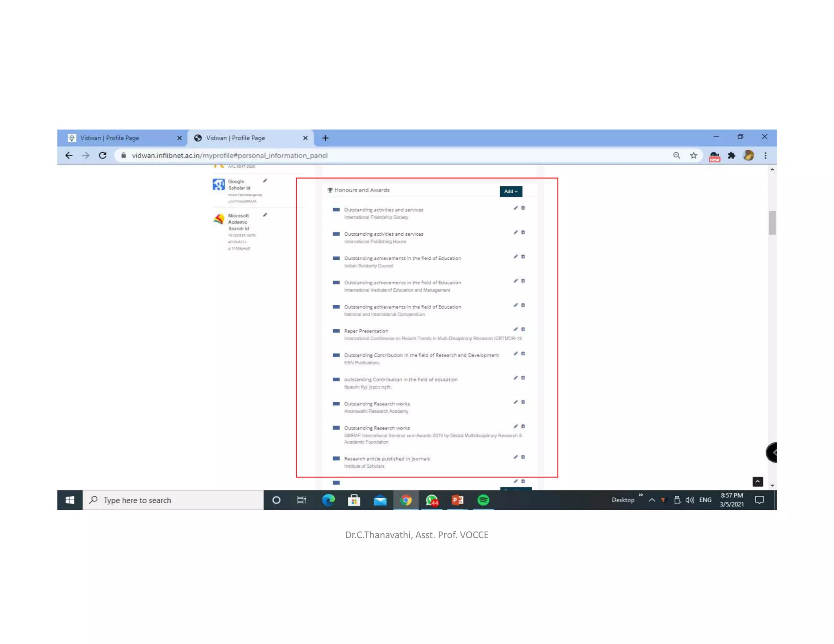Edit International Friendship Society award entry

point(516,208)
